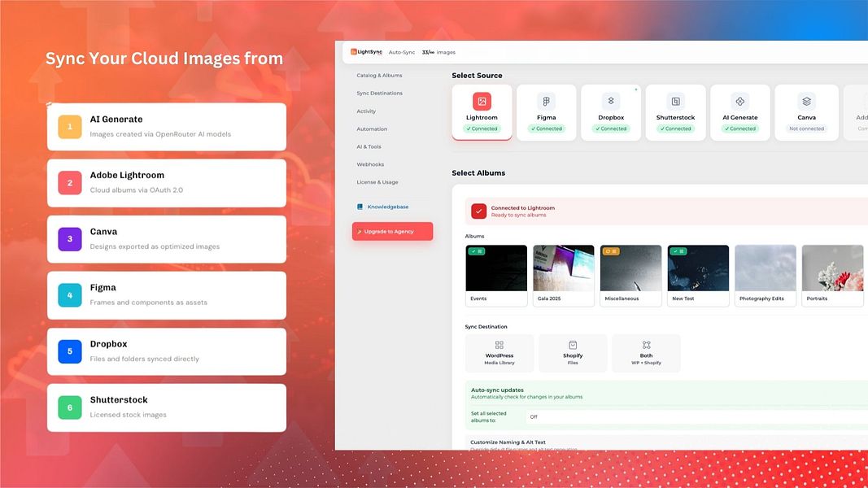Click the Connected status under Lightroom

(x=482, y=129)
